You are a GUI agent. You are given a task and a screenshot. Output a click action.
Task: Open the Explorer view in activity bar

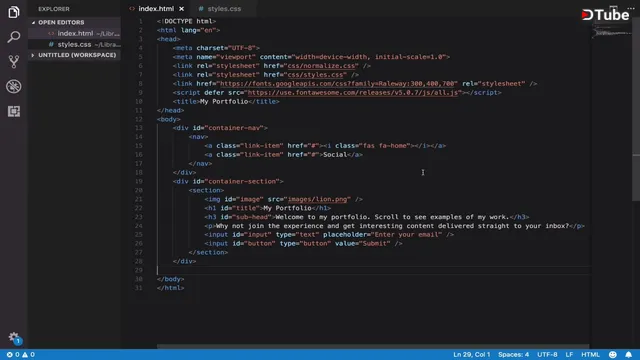(x=13, y=12)
